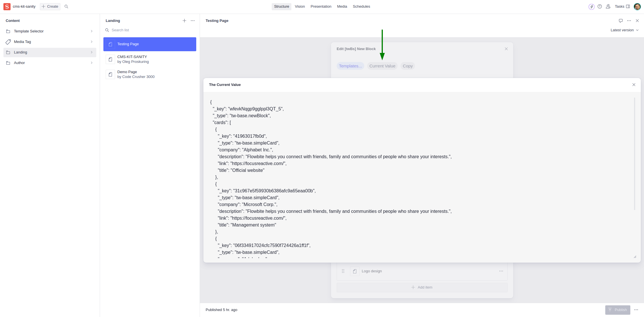Select the Presentation tab in top nav

pyautogui.click(x=321, y=6)
